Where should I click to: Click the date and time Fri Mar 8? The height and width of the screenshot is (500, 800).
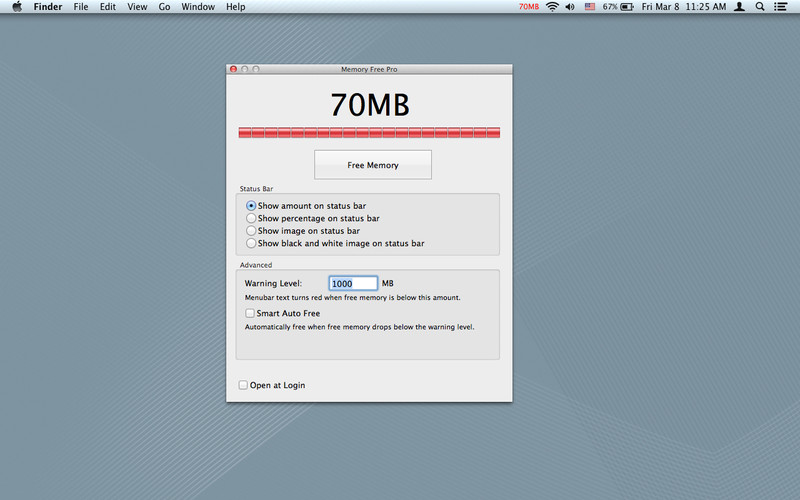point(684,7)
